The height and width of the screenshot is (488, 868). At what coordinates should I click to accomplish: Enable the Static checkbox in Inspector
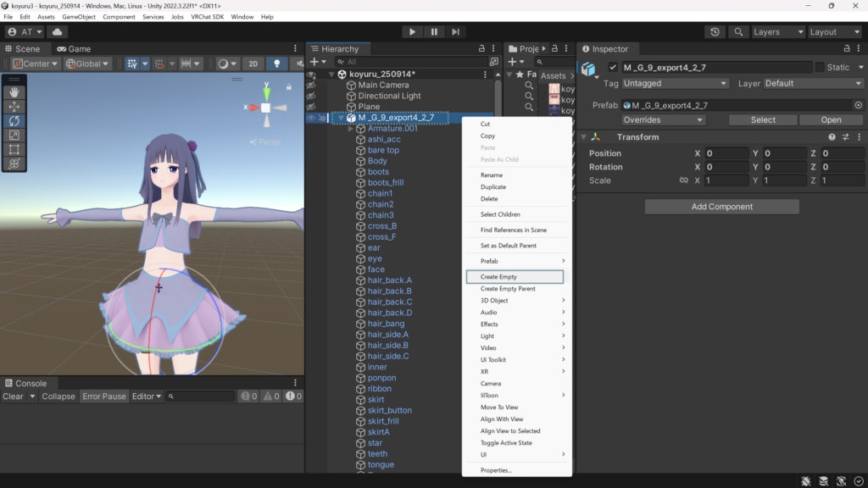coord(820,67)
